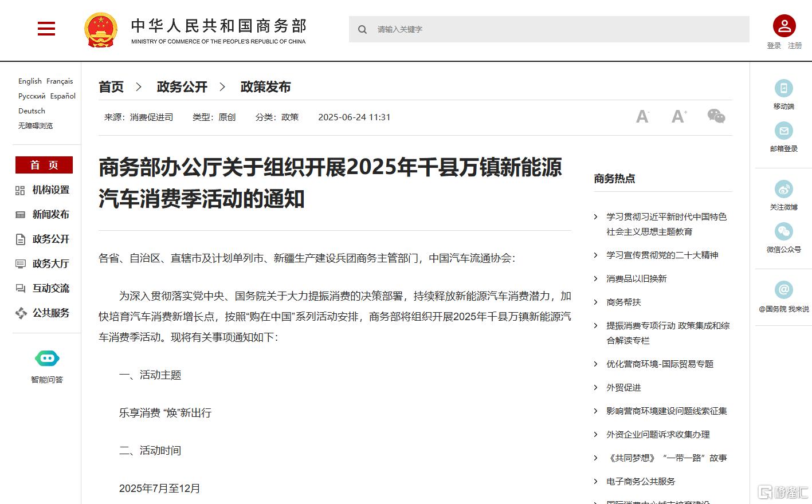This screenshot has height=504, width=812.
Task: Open 机构设置 sidebar menu item
Action: click(x=51, y=190)
